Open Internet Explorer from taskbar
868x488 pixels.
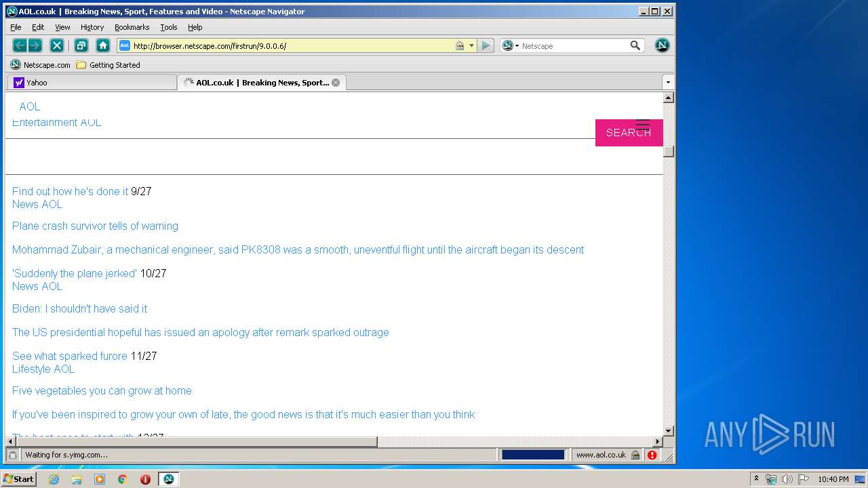click(x=54, y=479)
